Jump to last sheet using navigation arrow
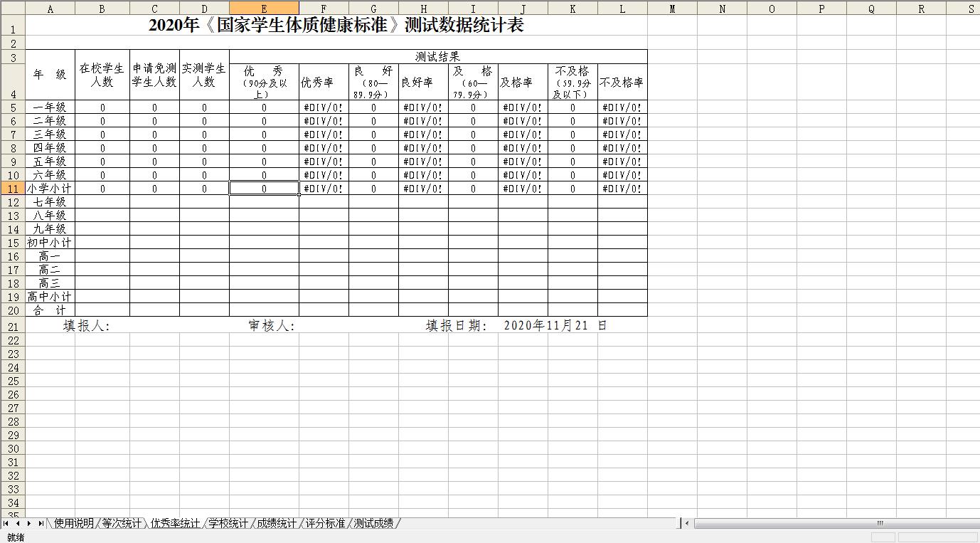The image size is (980, 543). click(41, 523)
